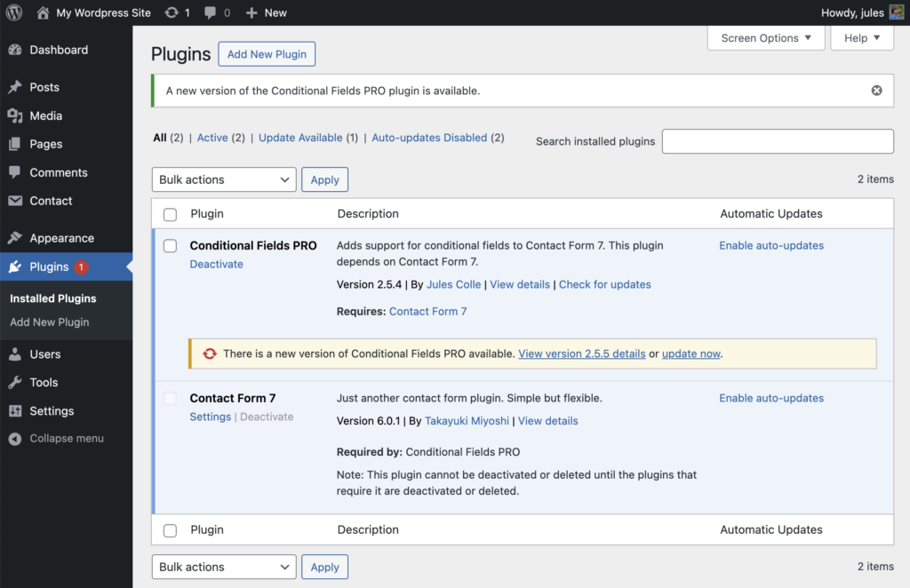Tick the Conditional Fields PRO checkbox

pyautogui.click(x=171, y=246)
